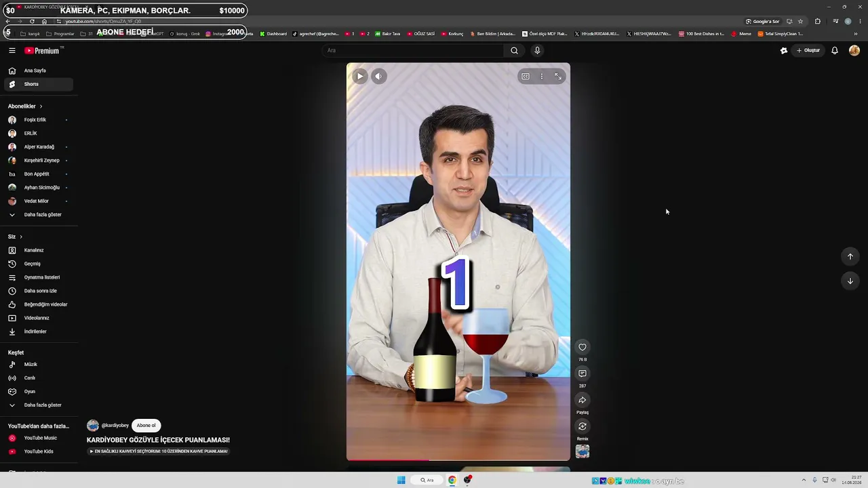Share this Short via Paylaş

pos(583,400)
